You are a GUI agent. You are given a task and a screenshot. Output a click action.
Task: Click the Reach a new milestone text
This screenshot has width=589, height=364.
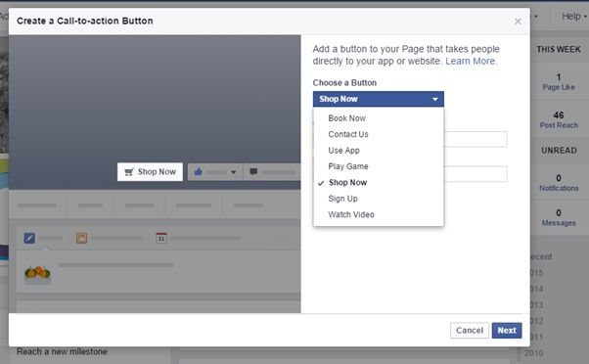point(62,351)
